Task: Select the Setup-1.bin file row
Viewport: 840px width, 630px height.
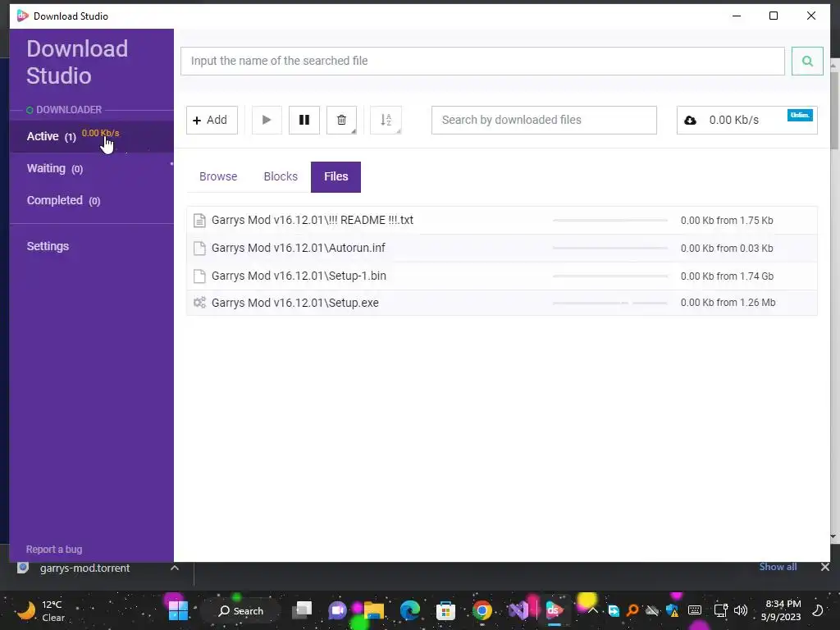Action: (x=502, y=276)
